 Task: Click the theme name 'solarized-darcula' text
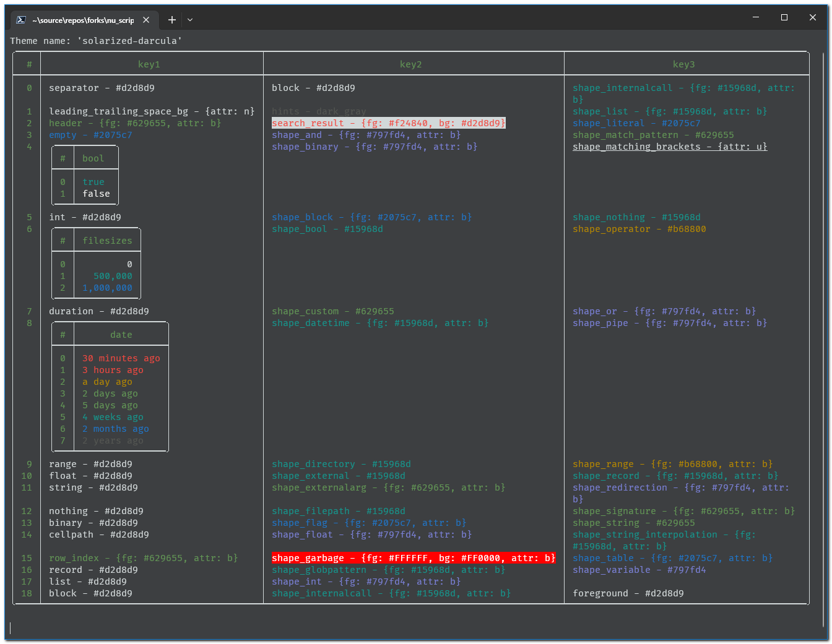click(129, 41)
